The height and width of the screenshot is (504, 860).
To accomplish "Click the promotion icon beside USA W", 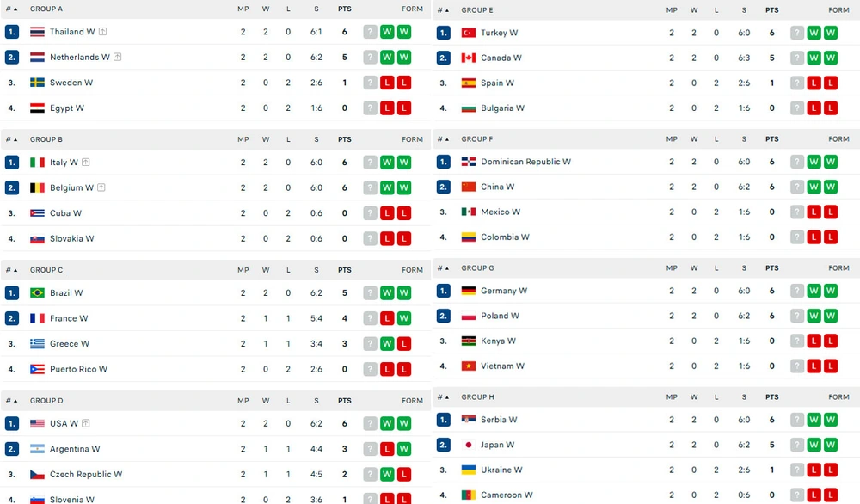I will point(85,423).
